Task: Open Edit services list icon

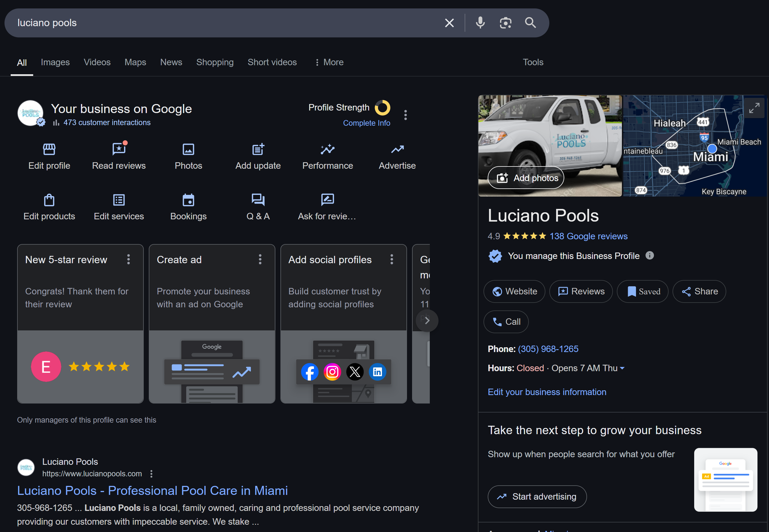Action: [119, 200]
